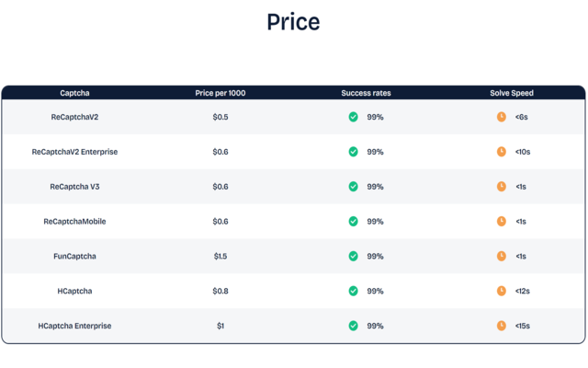Select the Captcha column header
Image resolution: width=588 pixels, height=368 pixels.
click(x=74, y=93)
